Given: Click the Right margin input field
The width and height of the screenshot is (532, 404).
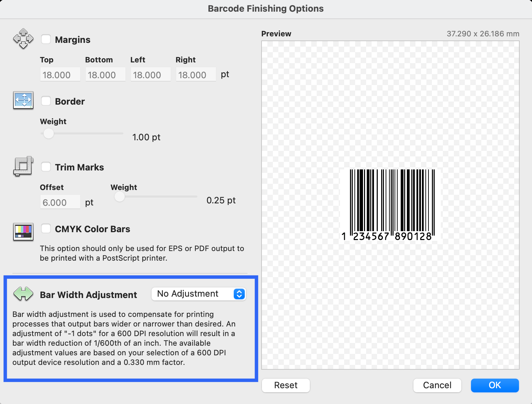Looking at the screenshot, I should pos(196,74).
